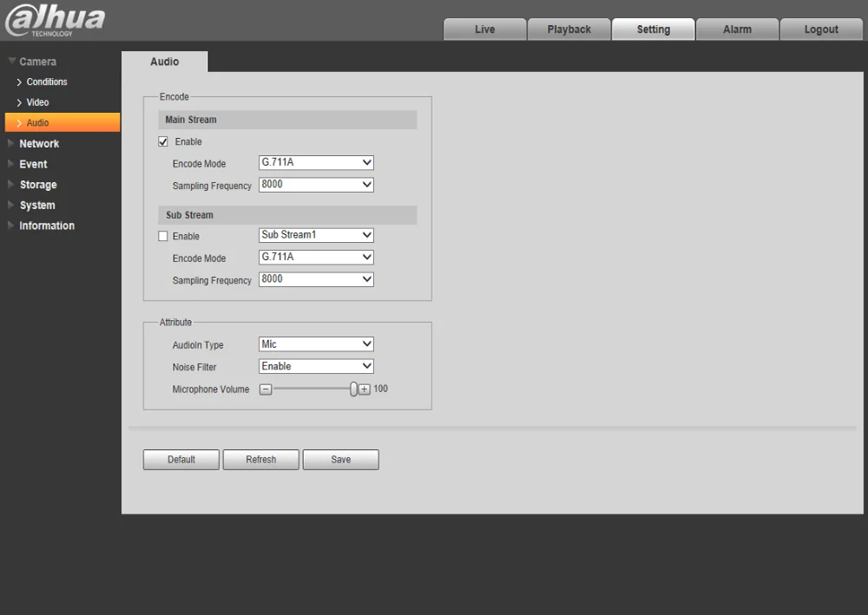Screen dimensions: 868x615
Task: Switch to the Alarm tab
Action: coord(737,29)
